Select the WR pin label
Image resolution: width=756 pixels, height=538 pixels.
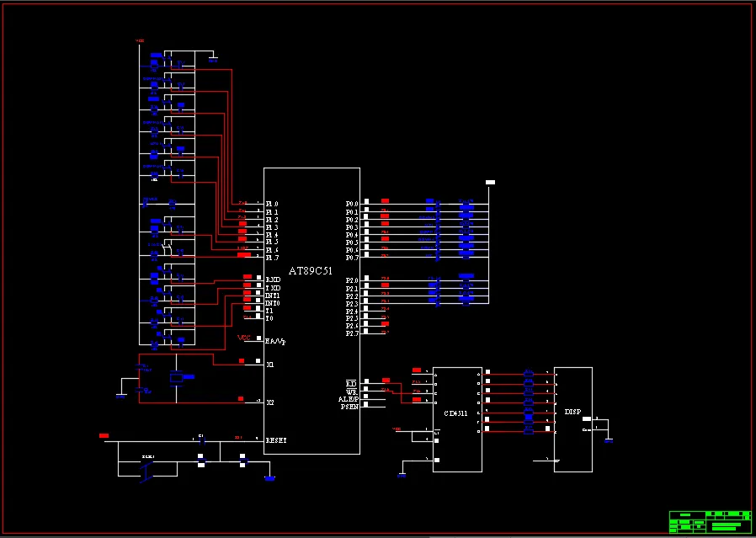[x=351, y=392]
